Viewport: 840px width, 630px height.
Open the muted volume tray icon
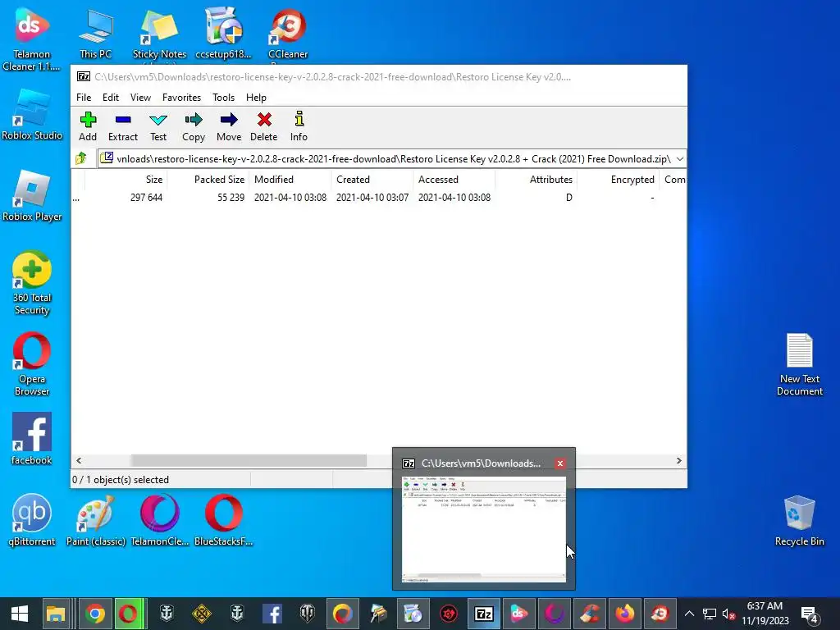coord(728,614)
